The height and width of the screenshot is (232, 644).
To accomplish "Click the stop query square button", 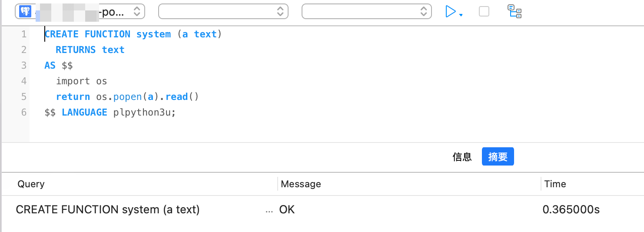I will pyautogui.click(x=484, y=11).
